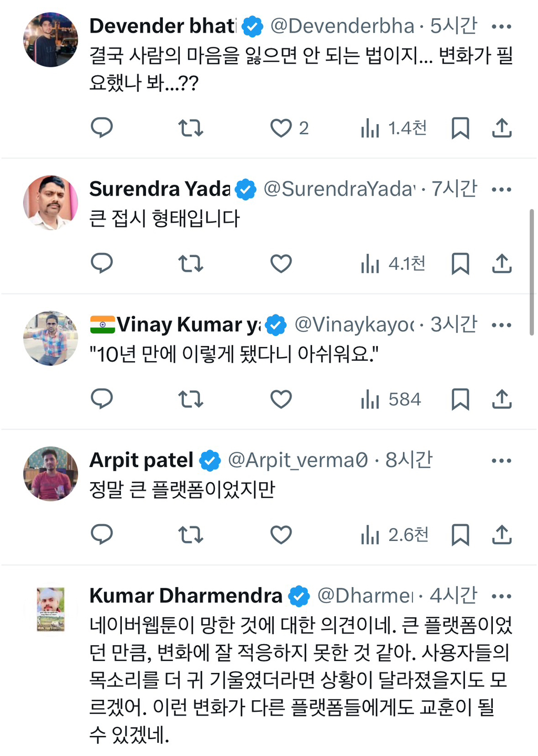This screenshot has height=756, width=538.
Task: Open more options menu on Surendra Yadav's tweet
Action: pyautogui.click(x=503, y=188)
